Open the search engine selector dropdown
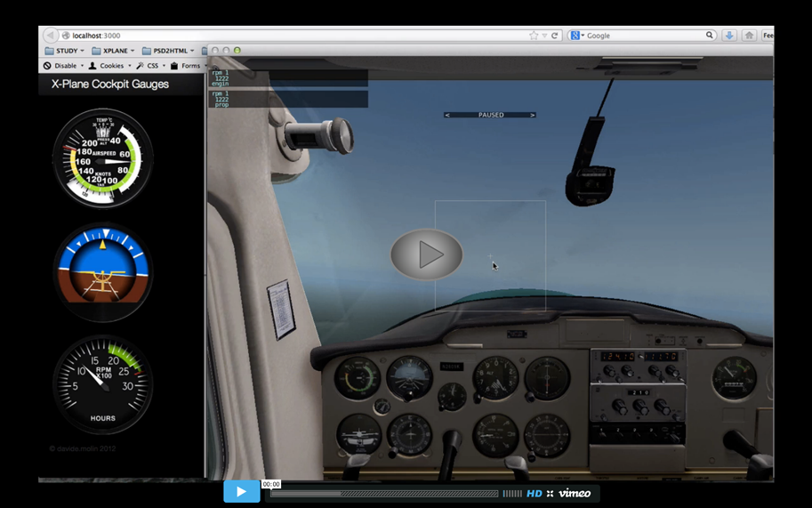Viewport: 812px width, 508px height. [x=576, y=36]
